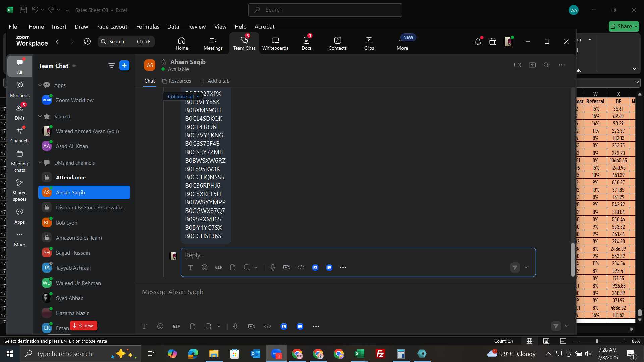
Task: Click share screen icon in chat header
Action: point(532,65)
